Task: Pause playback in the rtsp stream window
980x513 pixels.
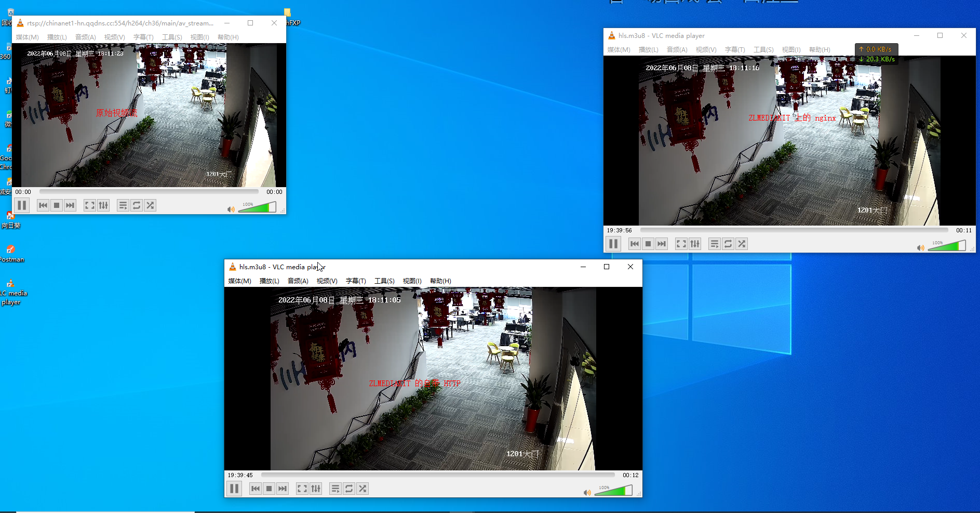Action: pyautogui.click(x=22, y=205)
